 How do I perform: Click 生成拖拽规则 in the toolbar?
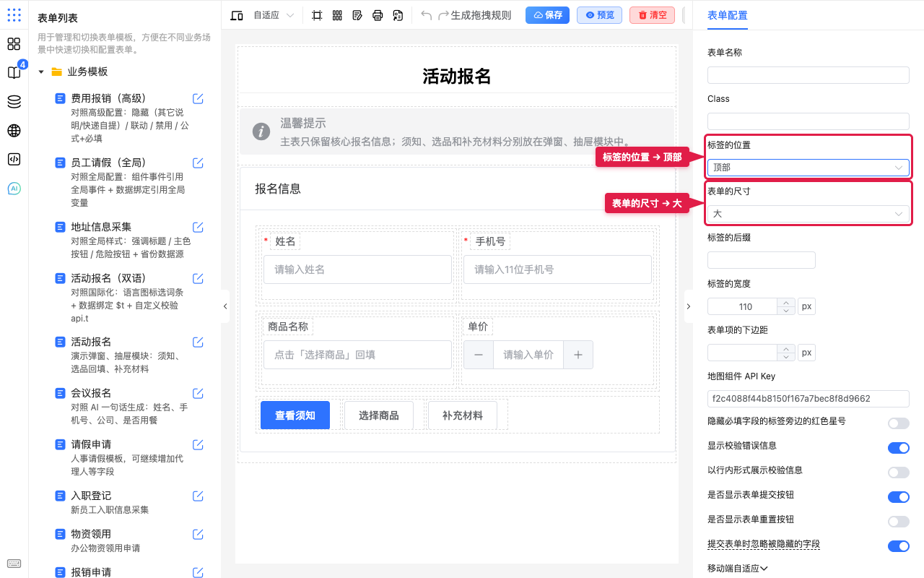coord(481,15)
